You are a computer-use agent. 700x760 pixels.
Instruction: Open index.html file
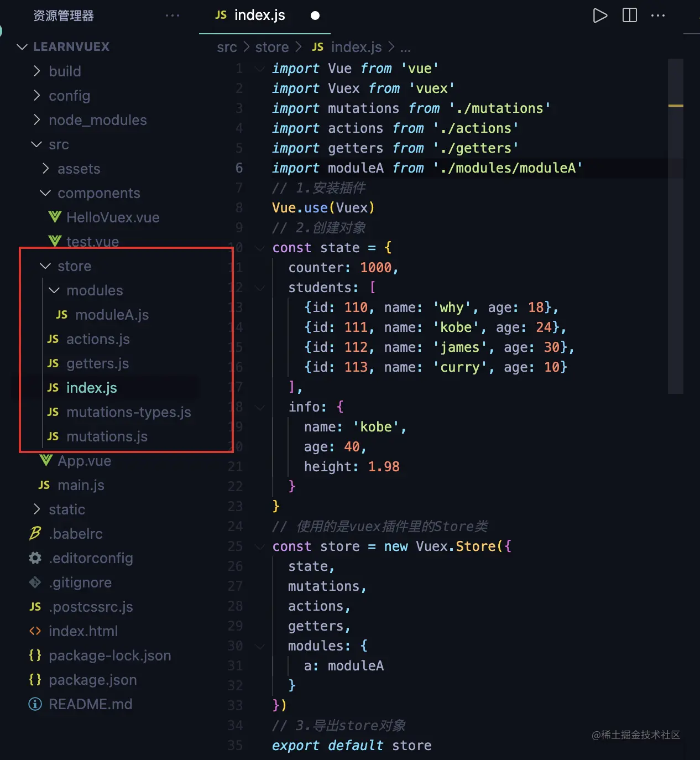(83, 631)
